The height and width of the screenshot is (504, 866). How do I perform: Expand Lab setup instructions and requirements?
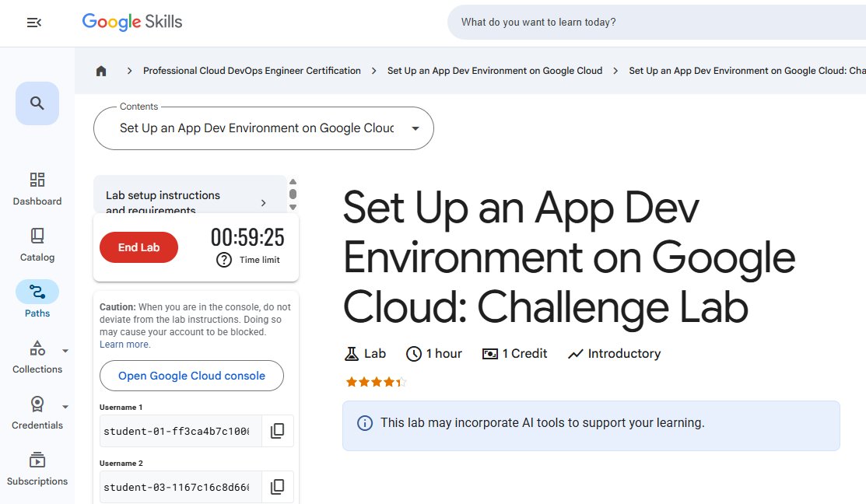click(x=191, y=195)
